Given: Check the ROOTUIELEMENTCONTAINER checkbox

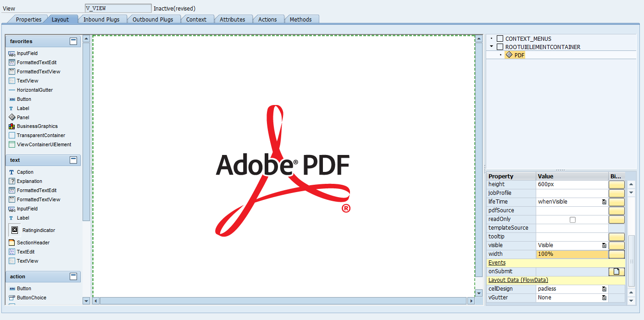Looking at the screenshot, I should [500, 46].
